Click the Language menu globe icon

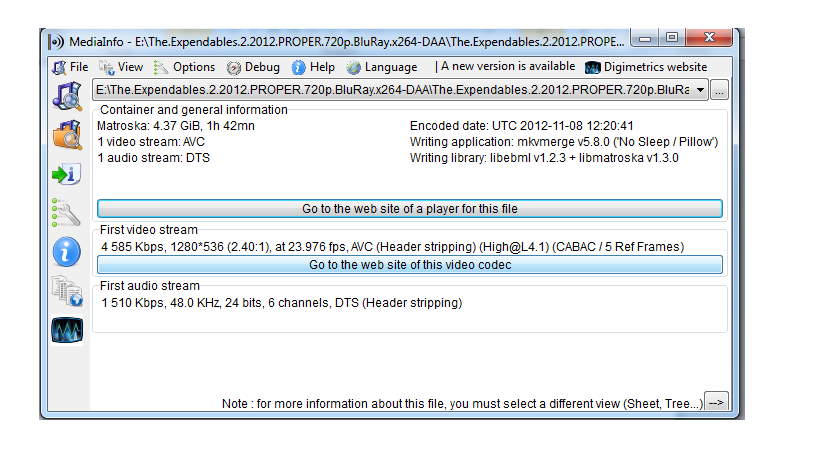coord(354,68)
